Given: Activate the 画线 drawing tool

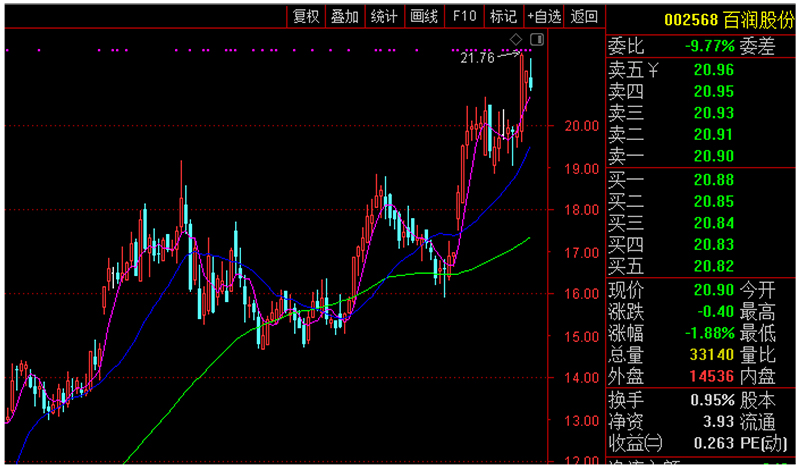Looking at the screenshot, I should [424, 15].
